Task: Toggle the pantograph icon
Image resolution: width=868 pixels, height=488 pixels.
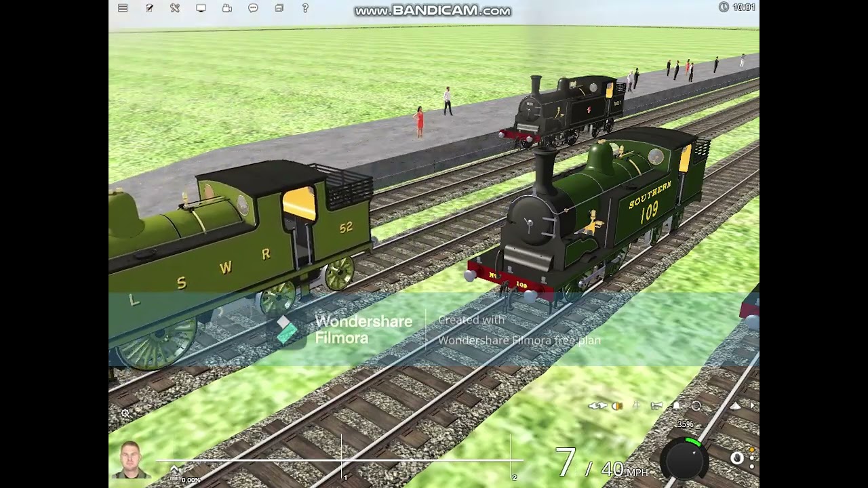Action: pos(636,406)
